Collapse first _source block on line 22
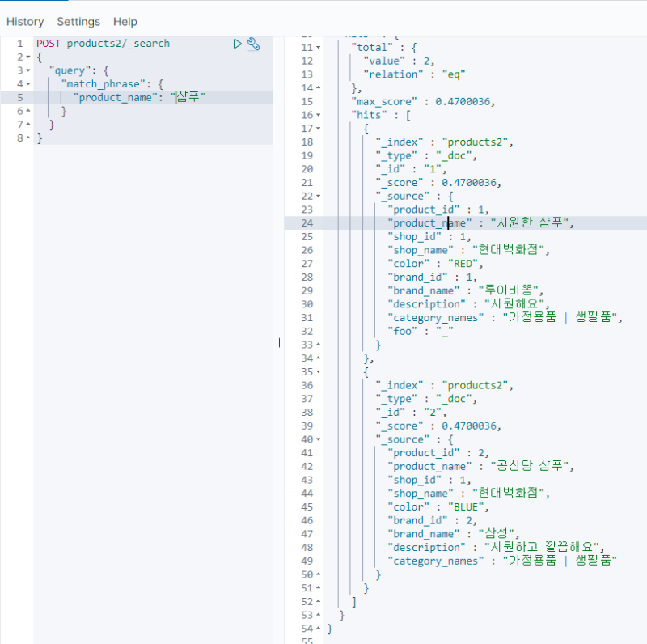The image size is (647, 644). [318, 196]
